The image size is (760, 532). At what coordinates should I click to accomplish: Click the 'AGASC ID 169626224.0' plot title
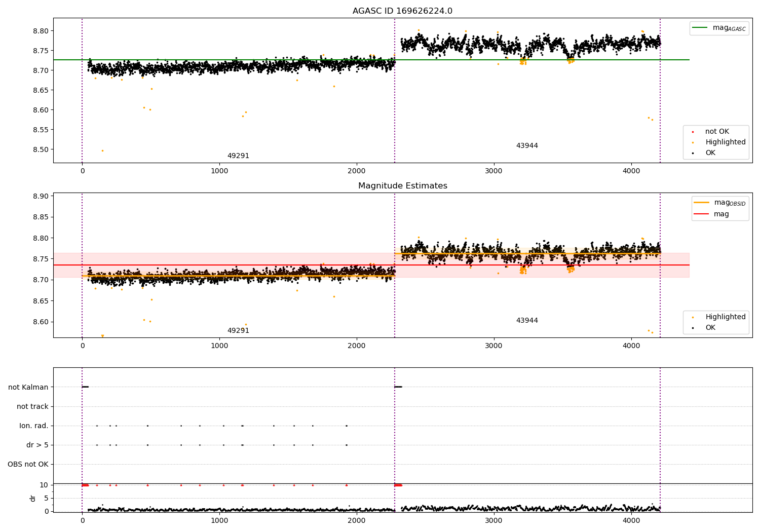click(x=402, y=11)
